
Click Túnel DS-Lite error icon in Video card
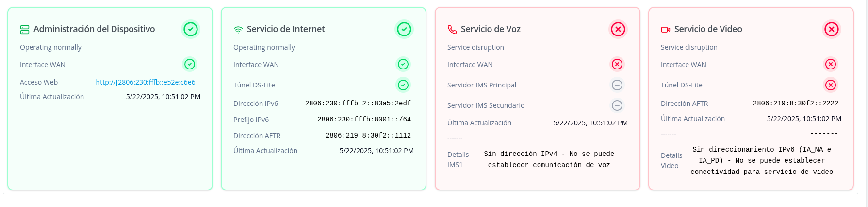[x=831, y=85]
